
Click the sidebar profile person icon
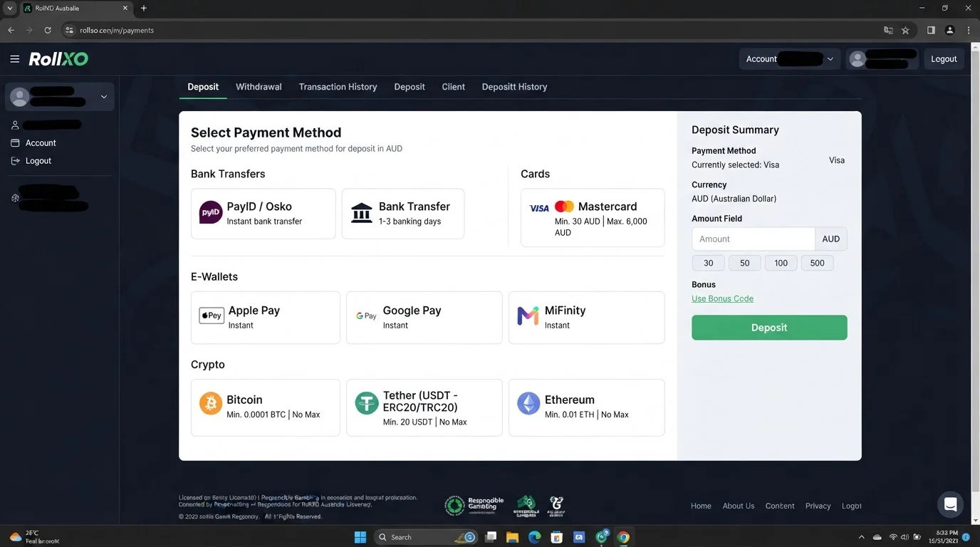pyautogui.click(x=15, y=125)
